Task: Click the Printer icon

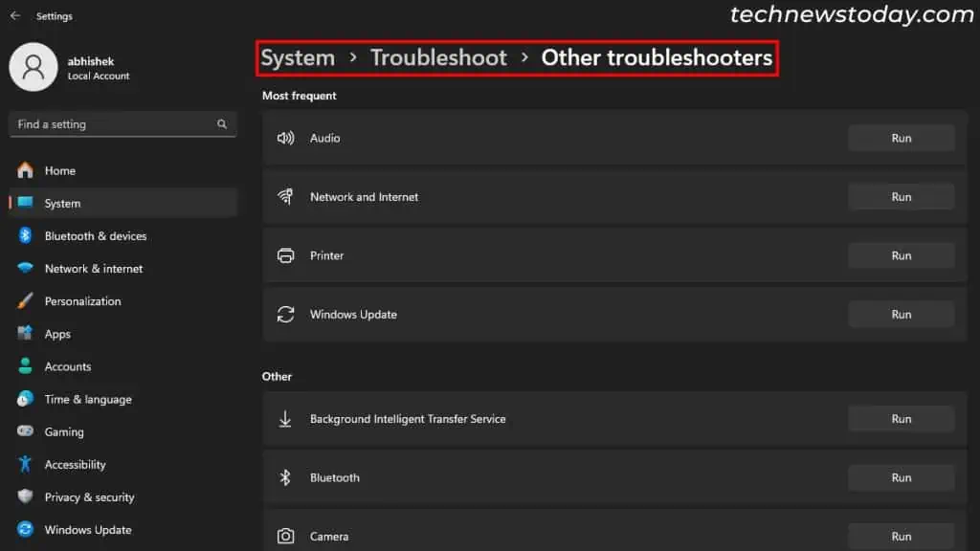Action: click(x=285, y=255)
